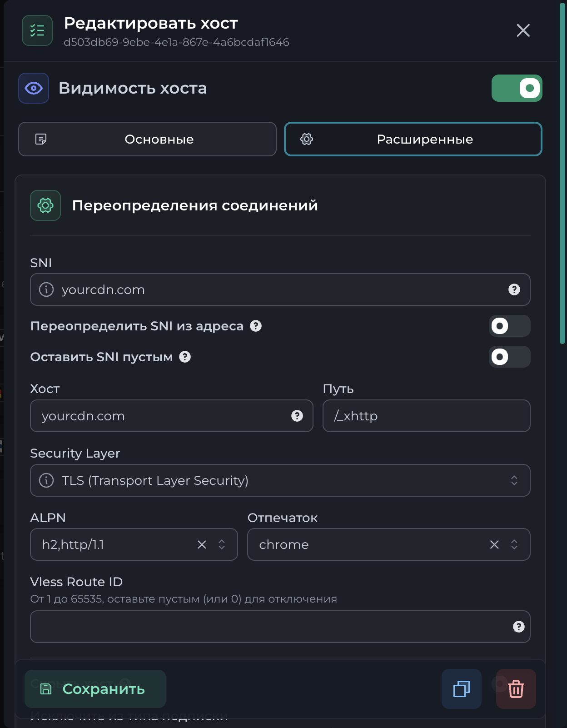Click the Security Layer label
Screen dimensions: 567x728
tap(75, 453)
